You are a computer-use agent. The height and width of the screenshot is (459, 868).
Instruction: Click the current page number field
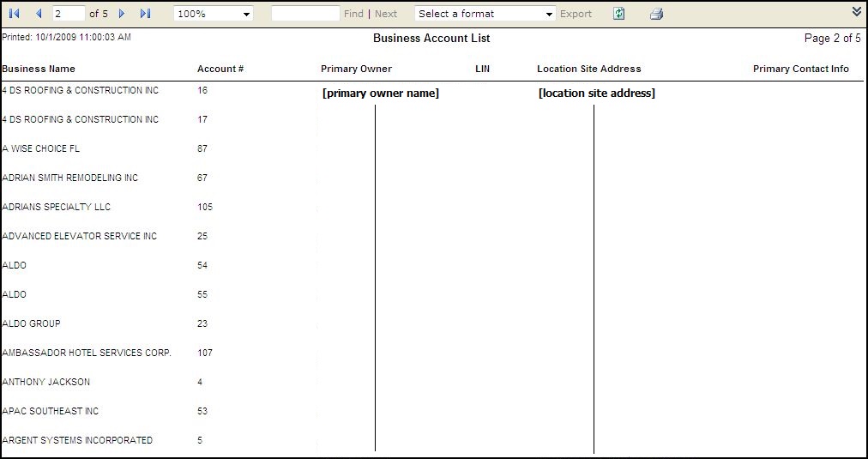coord(68,14)
